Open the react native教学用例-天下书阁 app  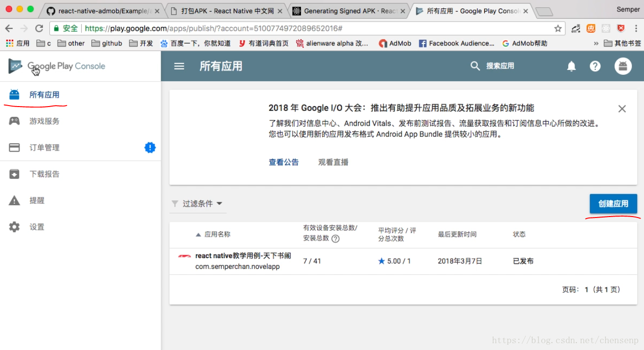click(243, 256)
